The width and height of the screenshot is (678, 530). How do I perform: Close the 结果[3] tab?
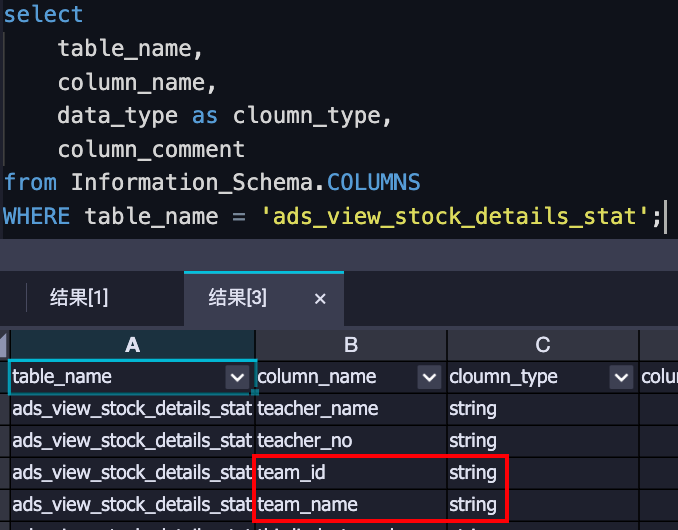click(x=320, y=299)
